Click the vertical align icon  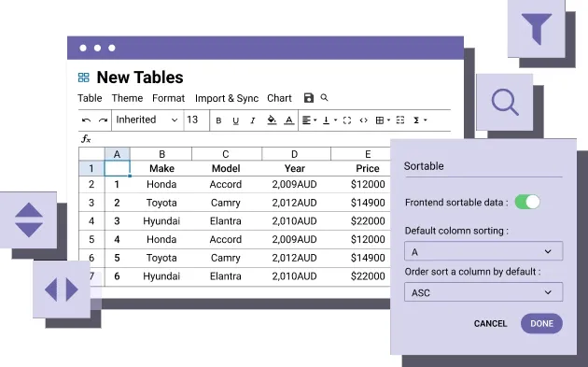pyautogui.click(x=327, y=120)
